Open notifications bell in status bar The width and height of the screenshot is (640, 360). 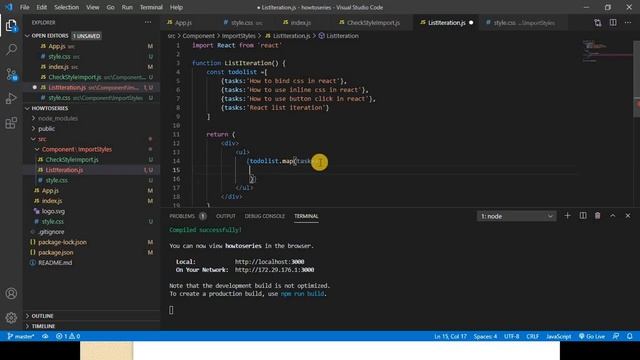[x=630, y=336]
